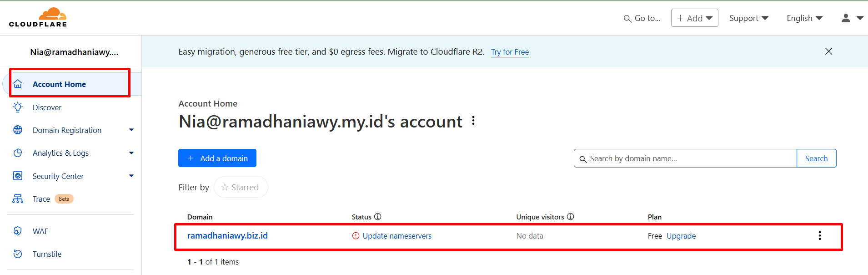Select Account Home in sidebar
This screenshot has width=868, height=275.
(72, 84)
